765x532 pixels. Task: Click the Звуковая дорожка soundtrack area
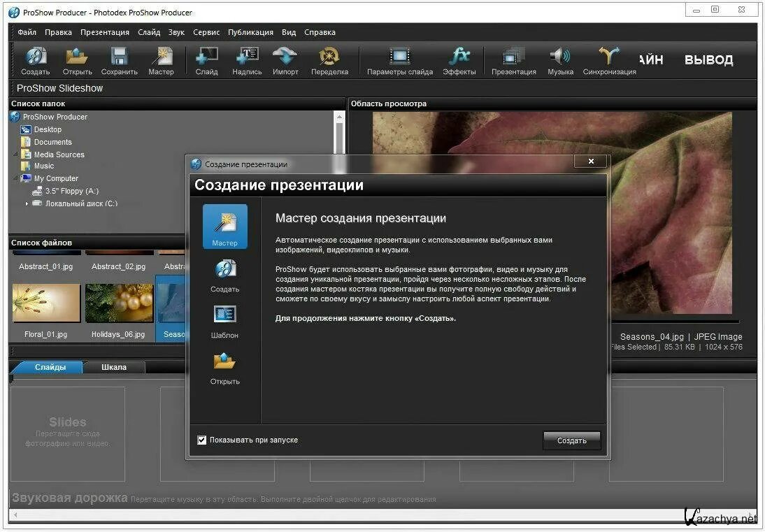tap(382, 498)
